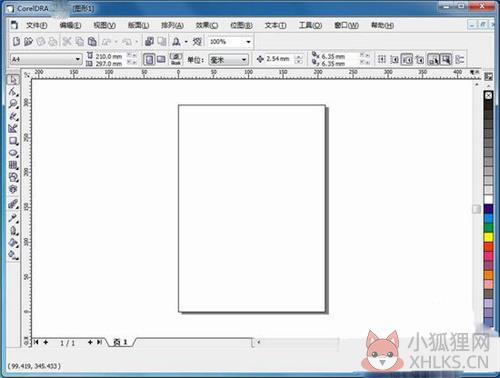Select the Shape tool
Screen dimensions: 500x378
(x=13, y=92)
